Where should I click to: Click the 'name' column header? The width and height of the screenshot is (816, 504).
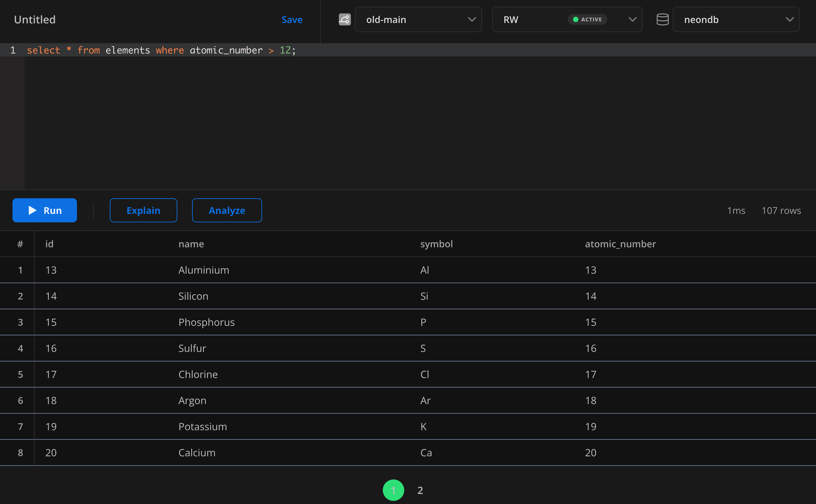(x=191, y=244)
